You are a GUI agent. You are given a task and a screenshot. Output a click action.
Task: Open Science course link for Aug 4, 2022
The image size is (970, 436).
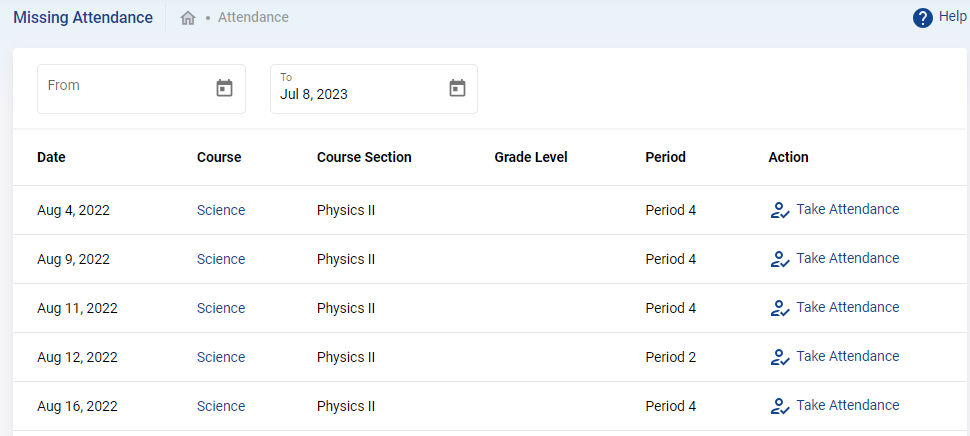tap(221, 210)
